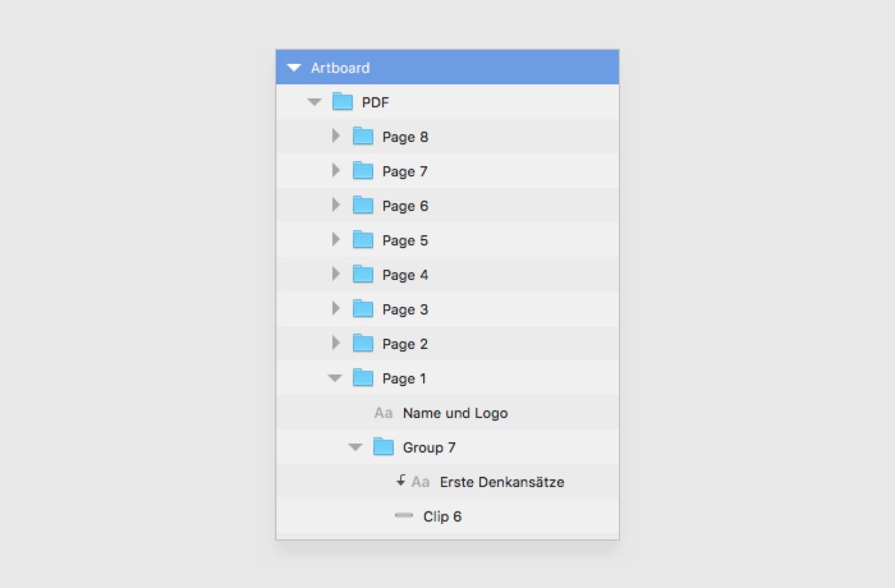Expand the Page 7 group arrow
The width and height of the screenshot is (895, 588).
coord(336,171)
